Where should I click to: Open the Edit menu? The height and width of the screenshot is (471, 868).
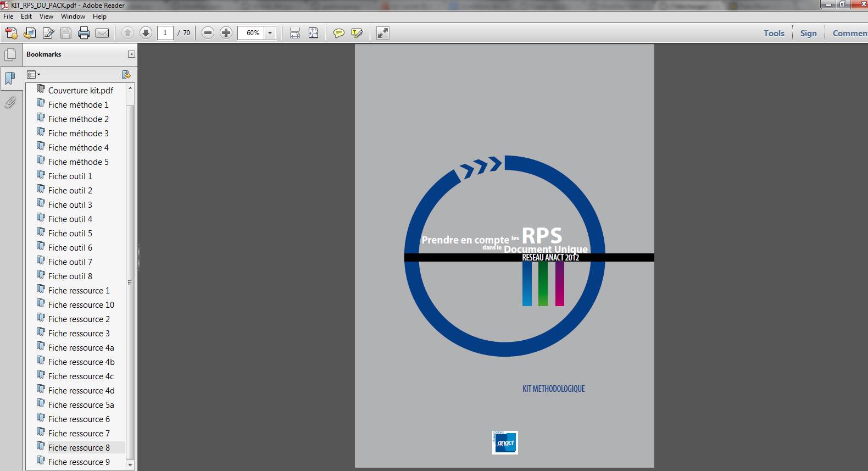pyautogui.click(x=26, y=16)
